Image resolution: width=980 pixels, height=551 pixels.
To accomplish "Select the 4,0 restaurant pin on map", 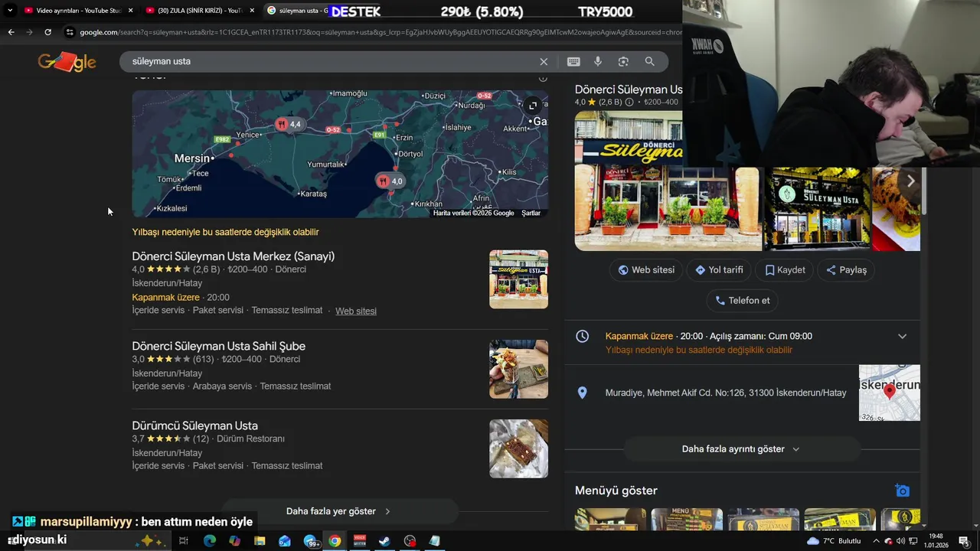I will point(390,181).
